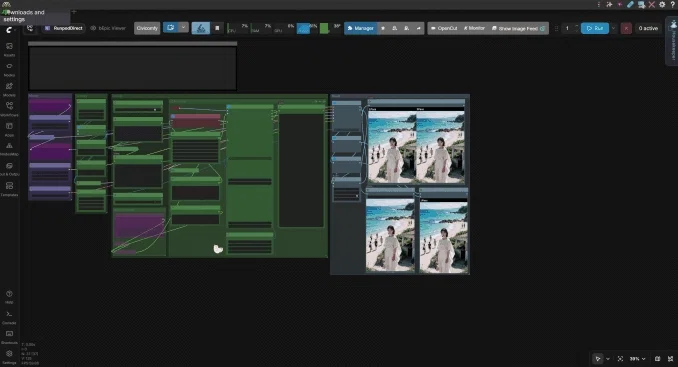Select the RunpodDirect workflow tab
Image resolution: width=678 pixels, height=367 pixels.
pos(64,28)
